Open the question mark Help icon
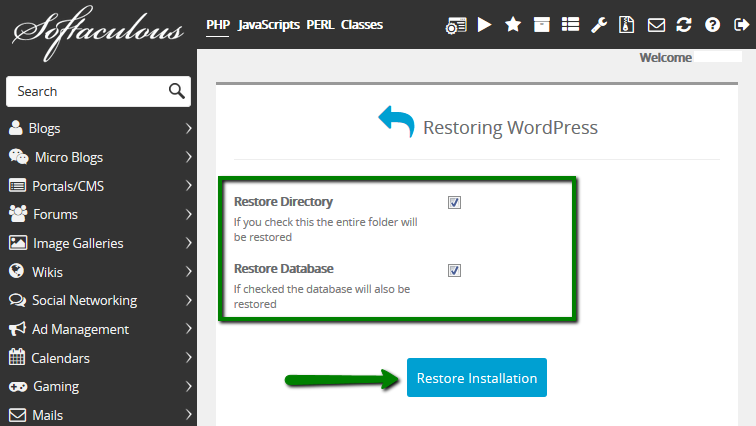756x426 pixels. (x=712, y=25)
